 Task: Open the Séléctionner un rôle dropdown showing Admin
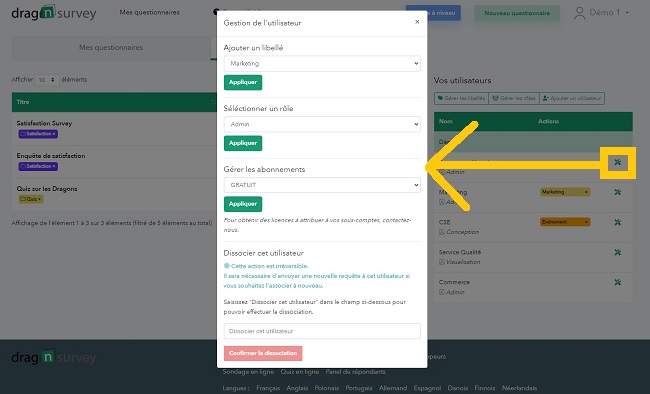[322, 124]
